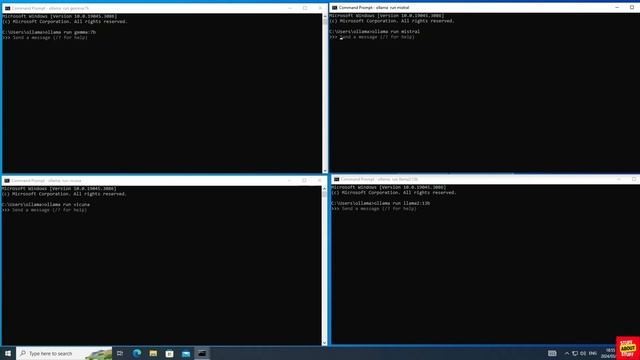640x360 pixels.
Task: Minimize the mistral Command Prompt window
Action: (x=617, y=7)
